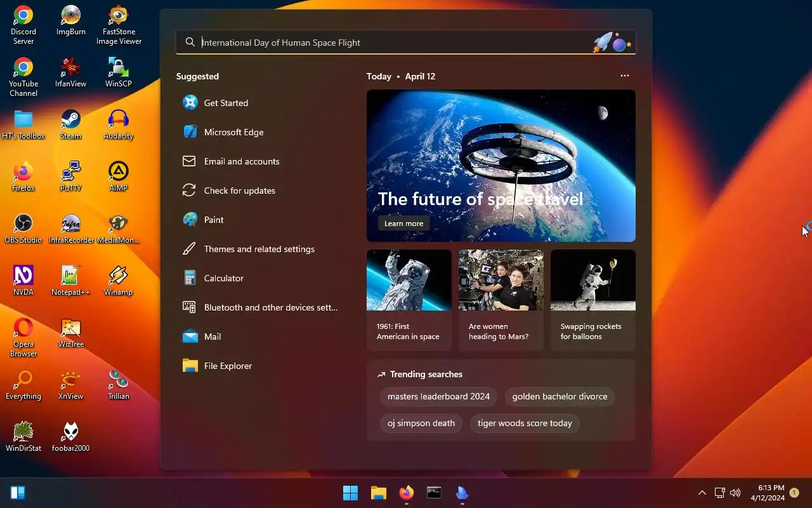Search oj simpson death trending
Viewport: 812px width, 508px height.
(x=421, y=423)
